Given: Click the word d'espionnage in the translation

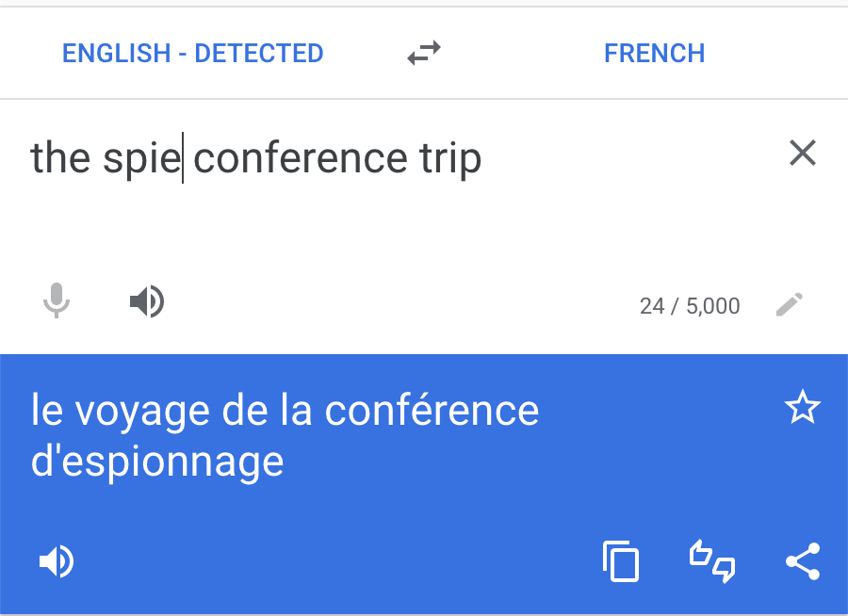Looking at the screenshot, I should tap(157, 462).
